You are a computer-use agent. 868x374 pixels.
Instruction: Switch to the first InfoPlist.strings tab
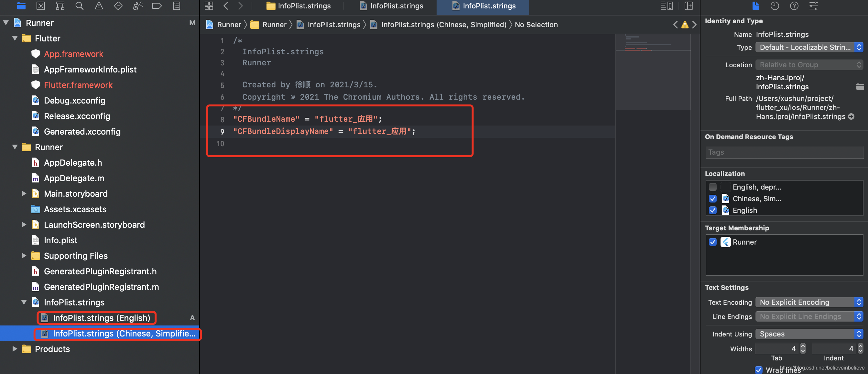298,6
